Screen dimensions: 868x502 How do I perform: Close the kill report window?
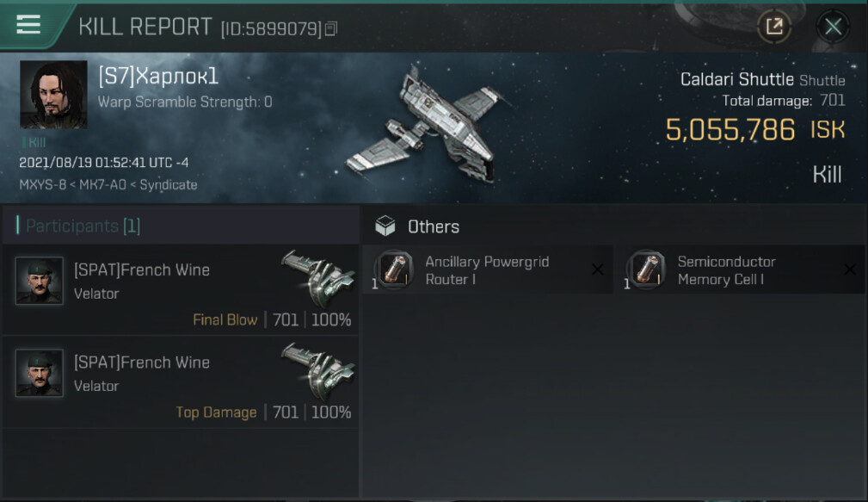[833, 26]
